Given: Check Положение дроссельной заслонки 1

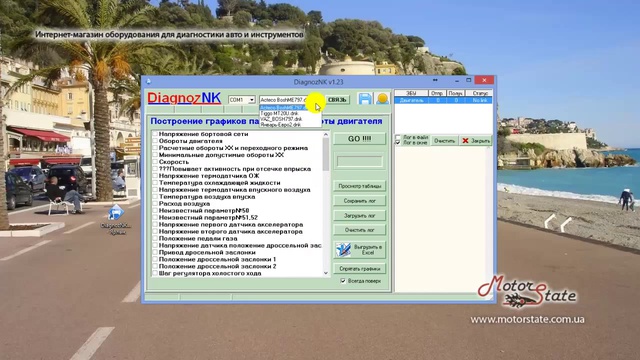Looking at the screenshot, I should point(155,259).
